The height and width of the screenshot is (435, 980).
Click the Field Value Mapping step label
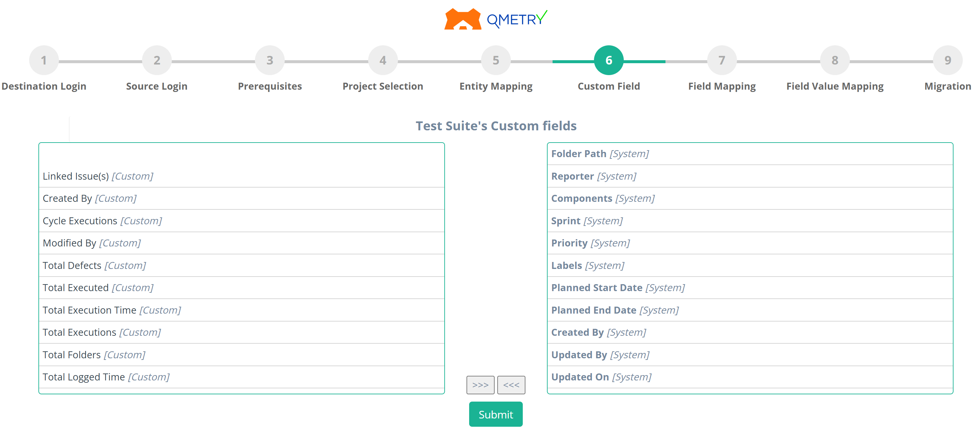click(835, 86)
